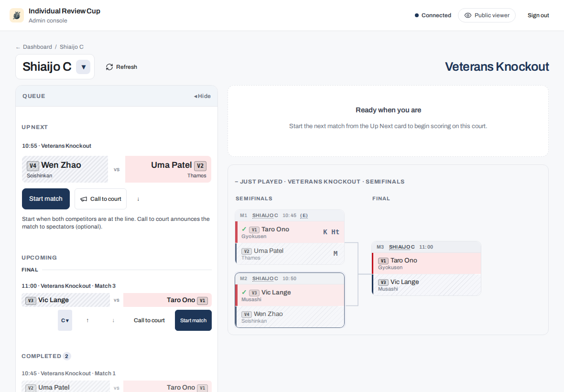Click the 11:00 Veterans Knockout Match 3 label

coord(68,286)
